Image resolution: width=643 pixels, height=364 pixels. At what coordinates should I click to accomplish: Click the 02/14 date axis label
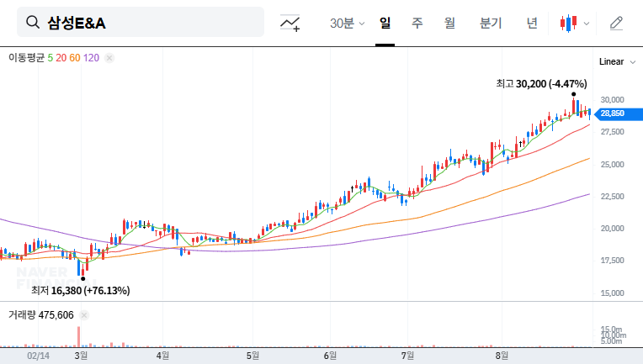38,356
